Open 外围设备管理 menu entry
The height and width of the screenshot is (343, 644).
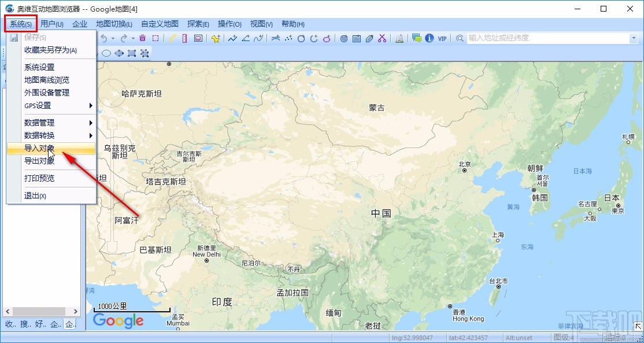51,93
